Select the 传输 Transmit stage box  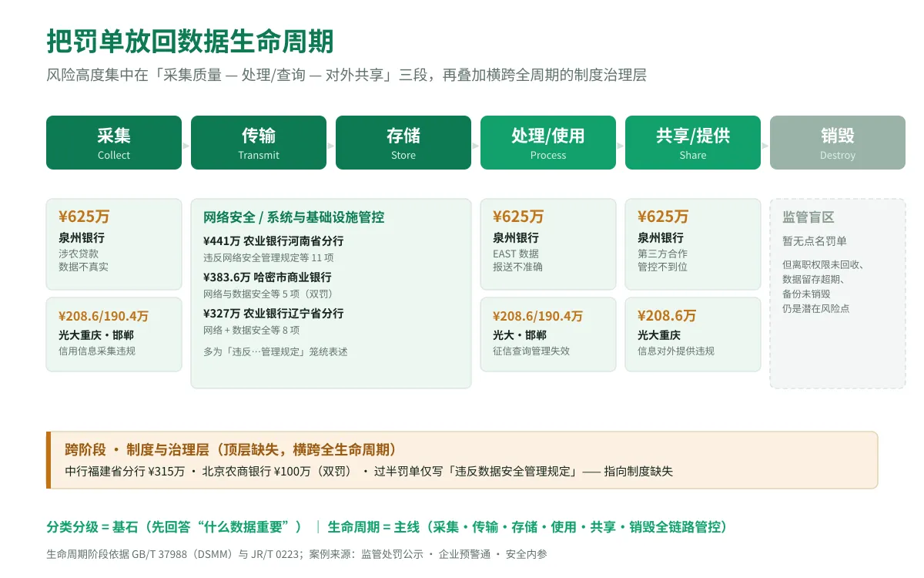tap(259, 143)
